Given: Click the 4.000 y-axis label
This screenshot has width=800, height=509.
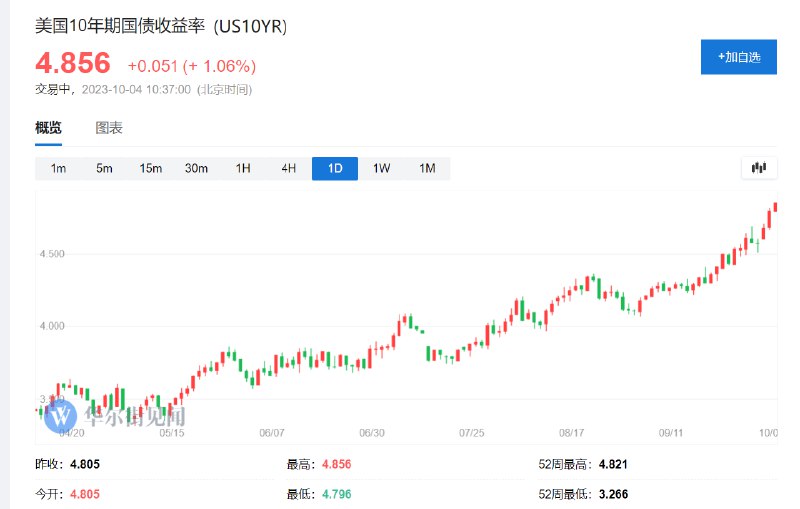Looking at the screenshot, I should click(52, 326).
